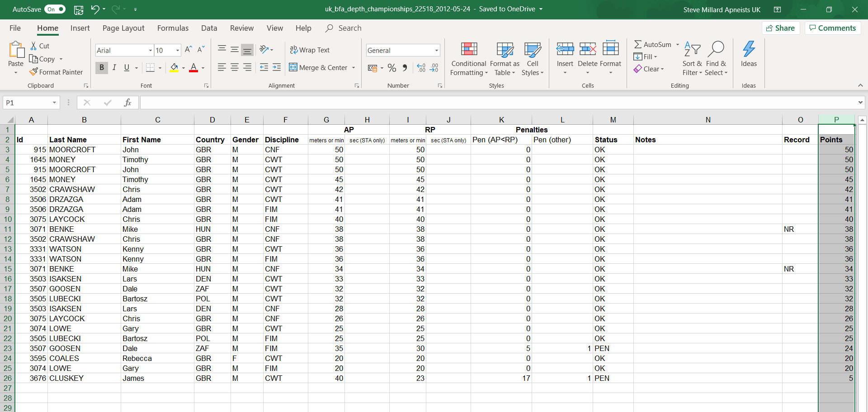Click the Ideas lightning icon
Image resolution: width=868 pixels, height=412 pixels.
pos(749,50)
